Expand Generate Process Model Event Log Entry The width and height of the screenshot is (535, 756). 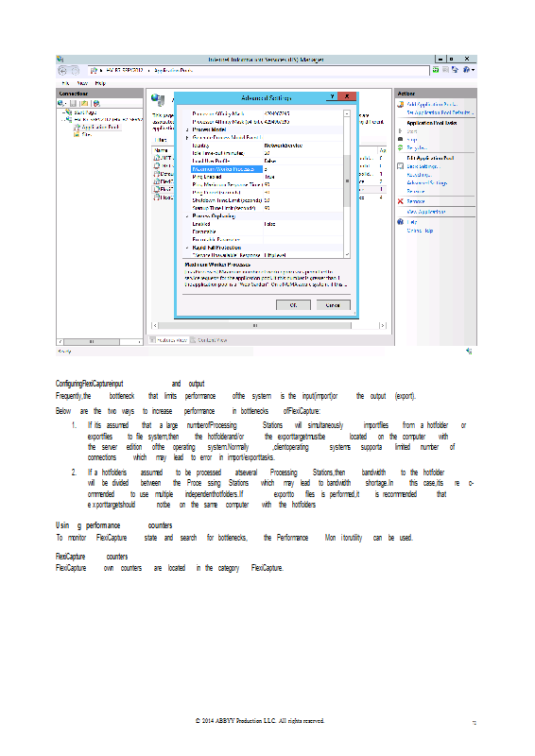[x=187, y=137]
